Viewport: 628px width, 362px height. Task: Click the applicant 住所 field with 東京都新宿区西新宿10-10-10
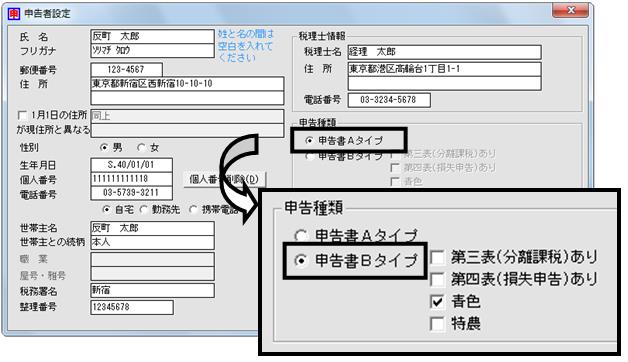tap(187, 84)
